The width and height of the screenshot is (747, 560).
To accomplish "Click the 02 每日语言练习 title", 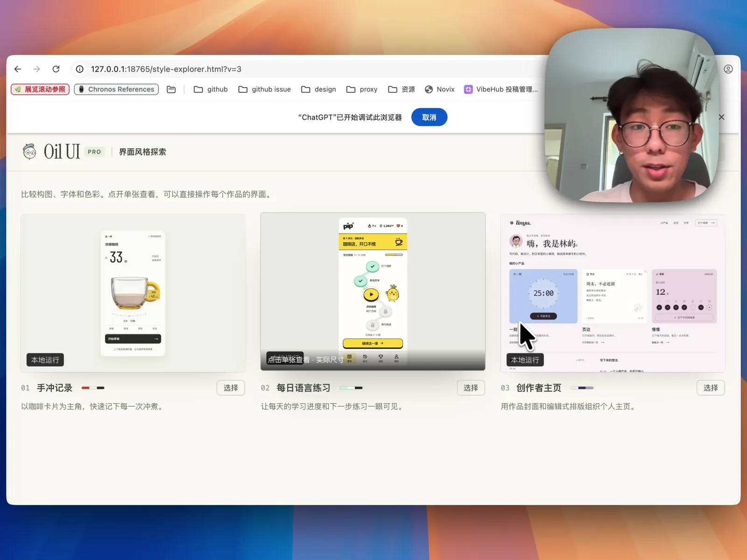I will point(303,388).
